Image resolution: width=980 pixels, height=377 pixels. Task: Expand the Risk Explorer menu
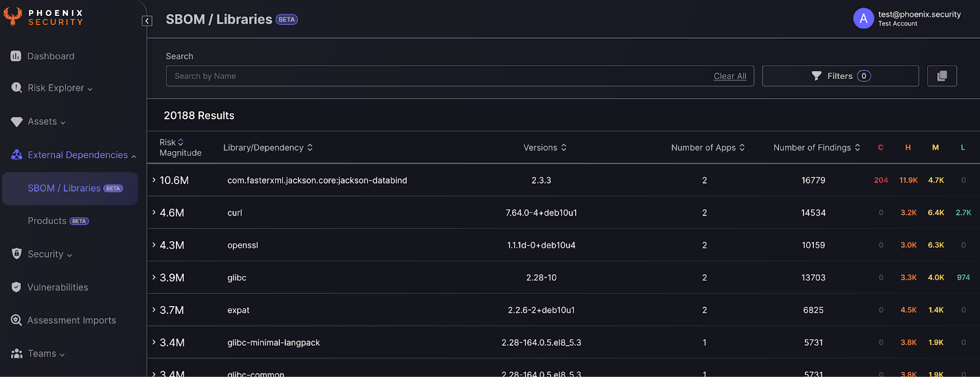[60, 88]
